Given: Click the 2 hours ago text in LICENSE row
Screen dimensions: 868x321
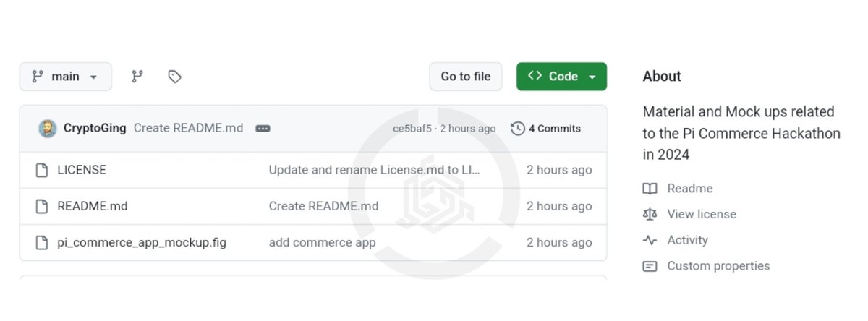Looking at the screenshot, I should coord(559,170).
